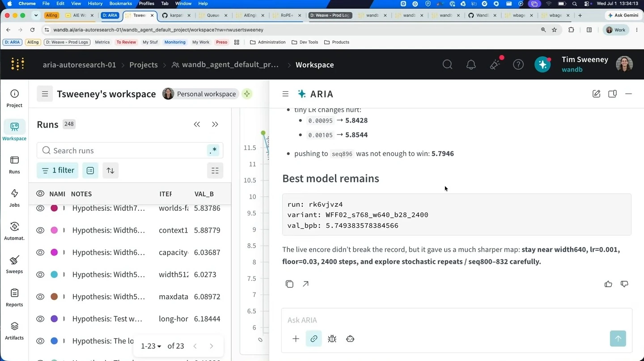Collapse the runs sidebar with double chevron left
This screenshot has width=644, height=361.
coord(197,124)
